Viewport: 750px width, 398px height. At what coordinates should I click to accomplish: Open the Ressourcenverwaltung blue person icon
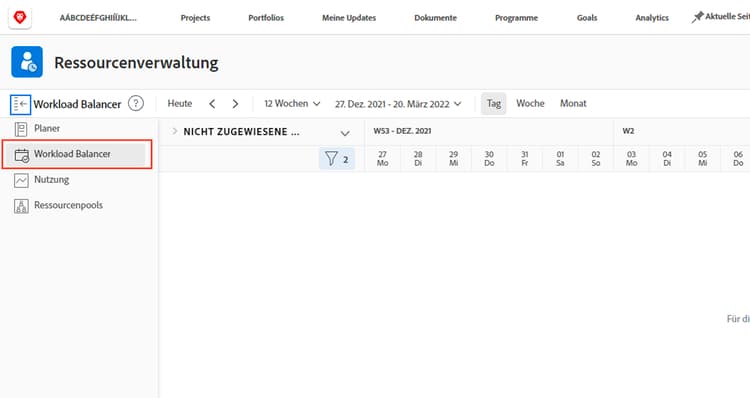coord(27,62)
